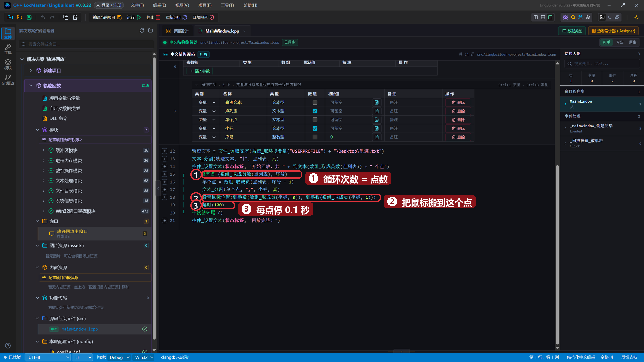This screenshot has height=362, width=644.
Task: Click the refresh icon in solution explorer header
Action: coord(142,31)
